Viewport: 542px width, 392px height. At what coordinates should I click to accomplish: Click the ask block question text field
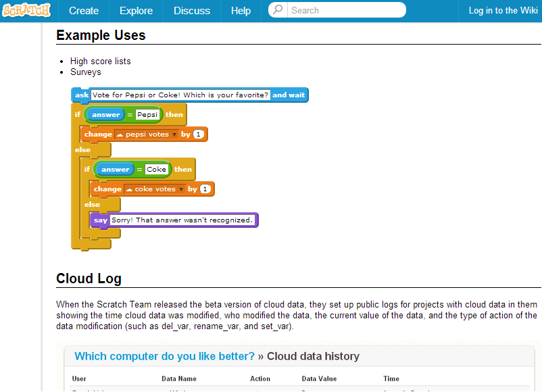coord(180,95)
